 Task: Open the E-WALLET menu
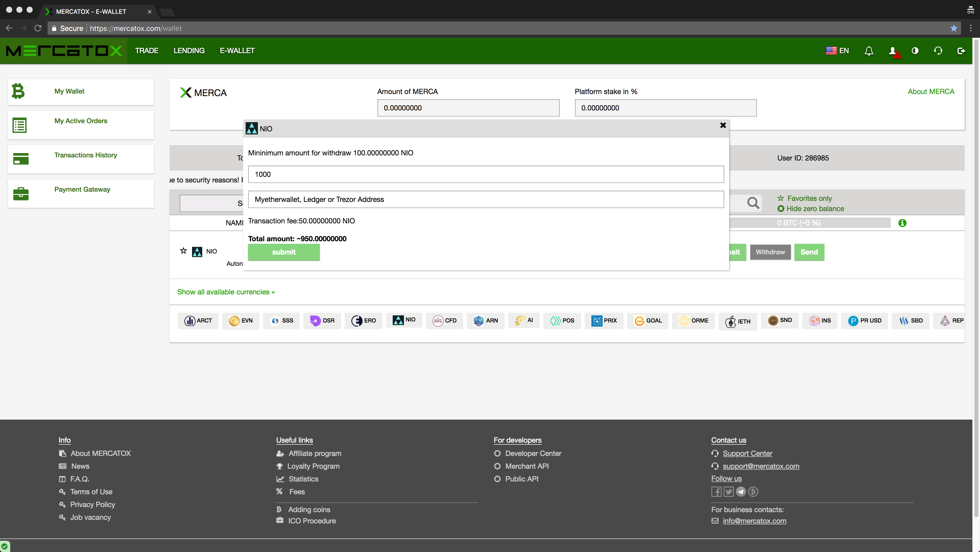pyautogui.click(x=237, y=51)
